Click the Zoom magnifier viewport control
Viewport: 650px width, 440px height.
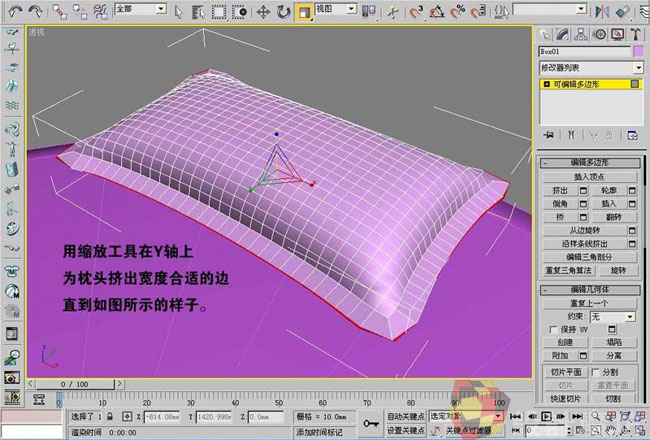595,416
